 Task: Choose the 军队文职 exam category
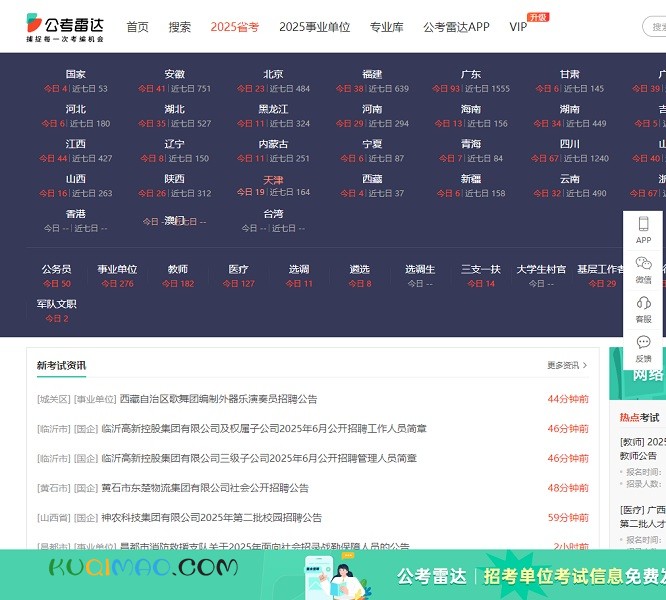tap(56, 304)
